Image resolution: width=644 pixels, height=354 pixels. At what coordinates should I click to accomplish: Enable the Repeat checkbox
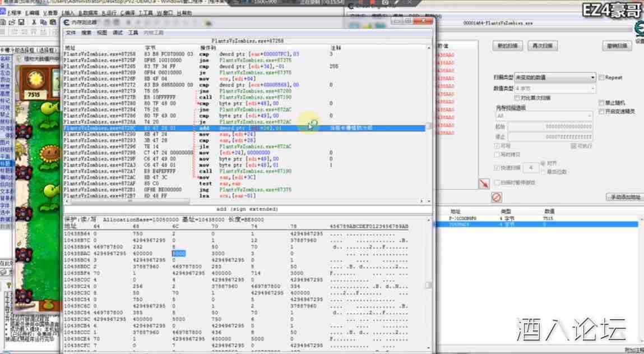tap(601, 77)
